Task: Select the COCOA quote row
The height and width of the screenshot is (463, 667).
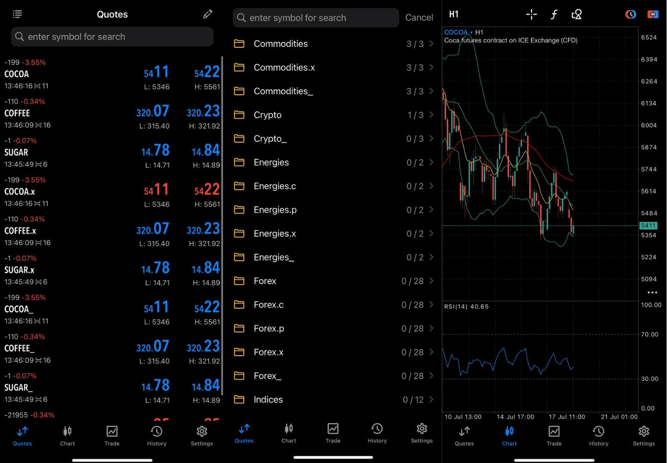Action: (112, 74)
